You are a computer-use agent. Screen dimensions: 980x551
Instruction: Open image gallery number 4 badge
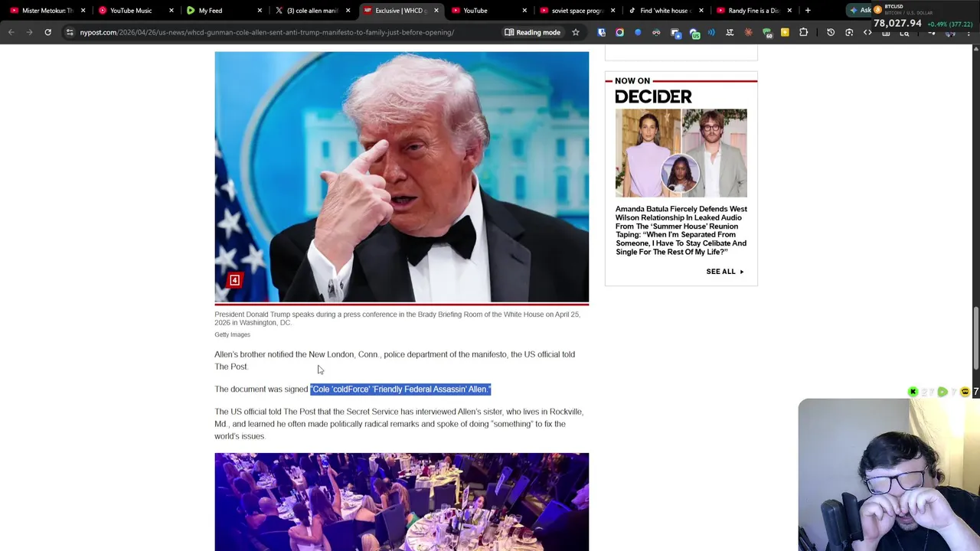coord(234,280)
